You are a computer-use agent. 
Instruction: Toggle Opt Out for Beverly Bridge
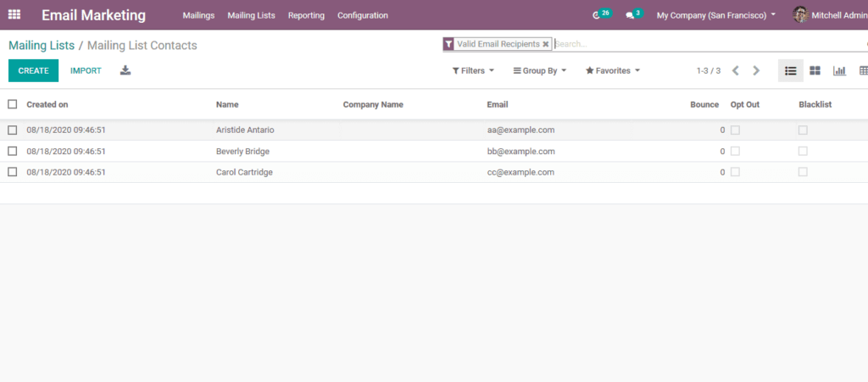coord(735,151)
